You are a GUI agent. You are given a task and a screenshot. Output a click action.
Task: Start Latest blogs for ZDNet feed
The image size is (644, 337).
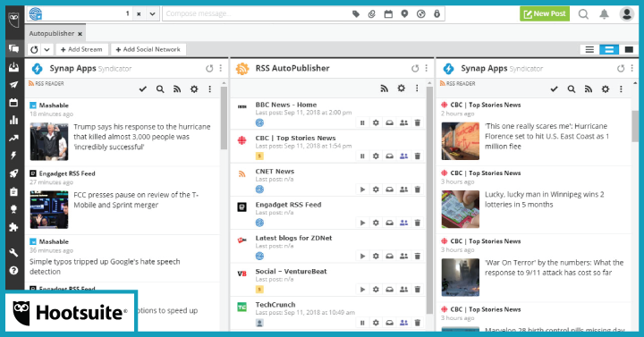[x=362, y=257]
